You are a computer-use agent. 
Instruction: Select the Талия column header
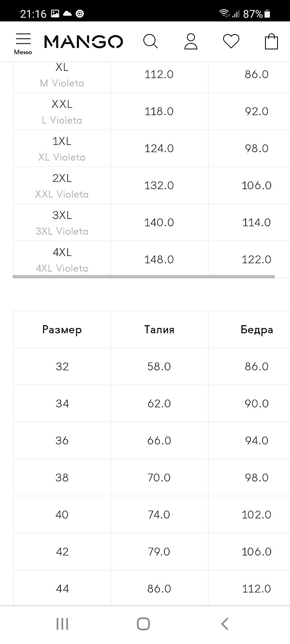[x=159, y=330]
